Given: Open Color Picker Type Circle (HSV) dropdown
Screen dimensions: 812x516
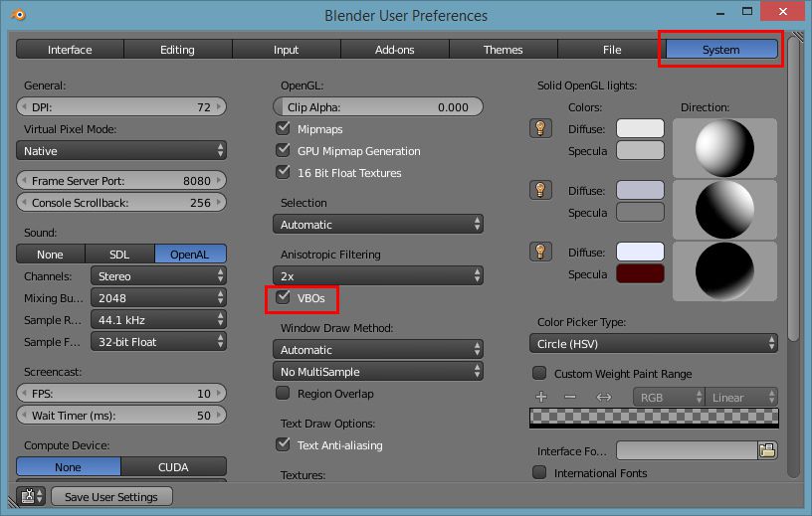Looking at the screenshot, I should [x=654, y=344].
